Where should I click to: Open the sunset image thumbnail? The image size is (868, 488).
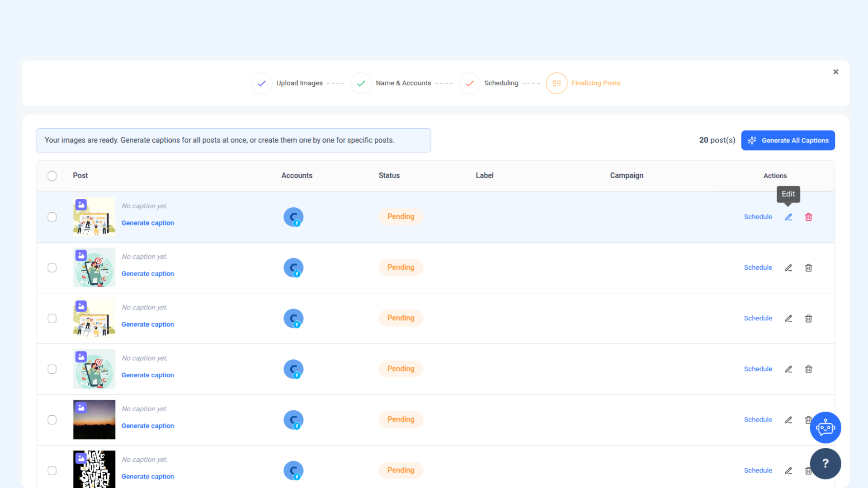94,420
